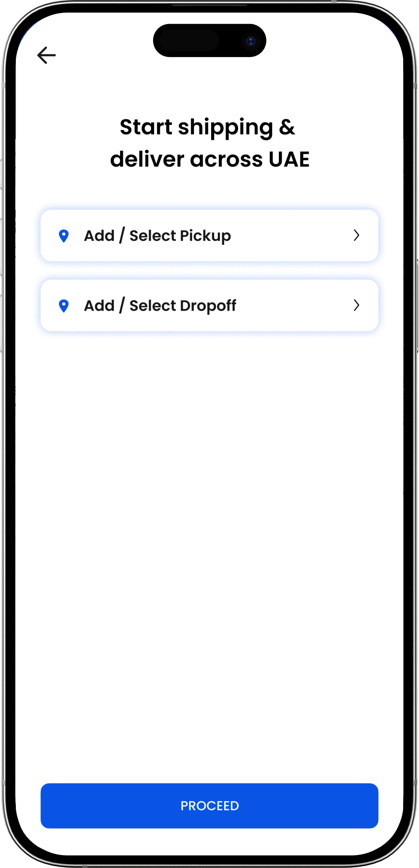Tap empty white space below the Dropoff card
Viewport: 419px width, 868px height.
(x=209, y=528)
